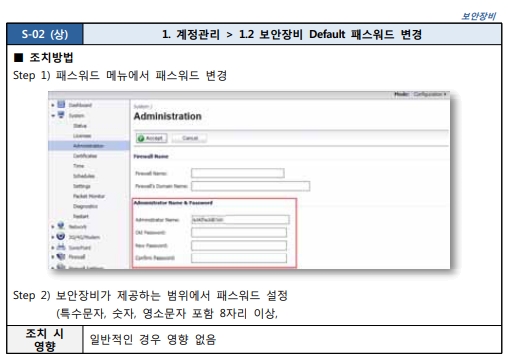The image size is (509, 363).
Task: Open Packet Monitor under System
Action: (x=89, y=196)
